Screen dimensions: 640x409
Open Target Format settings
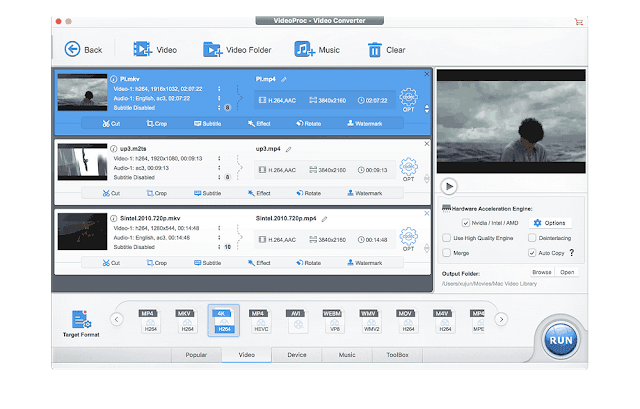(x=81, y=323)
